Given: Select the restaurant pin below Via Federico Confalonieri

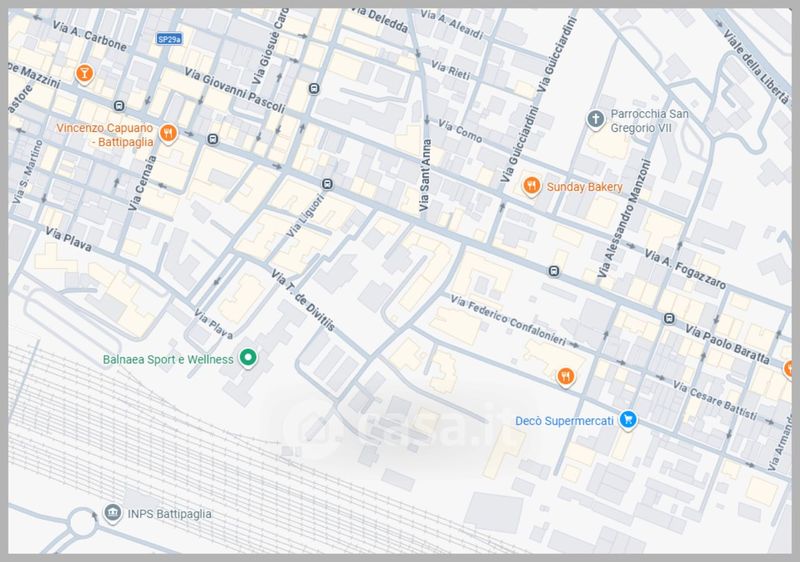Looking at the screenshot, I should (564, 375).
